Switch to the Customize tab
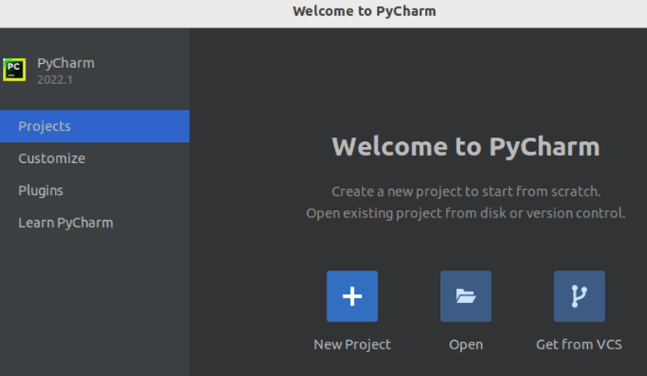 point(94,158)
